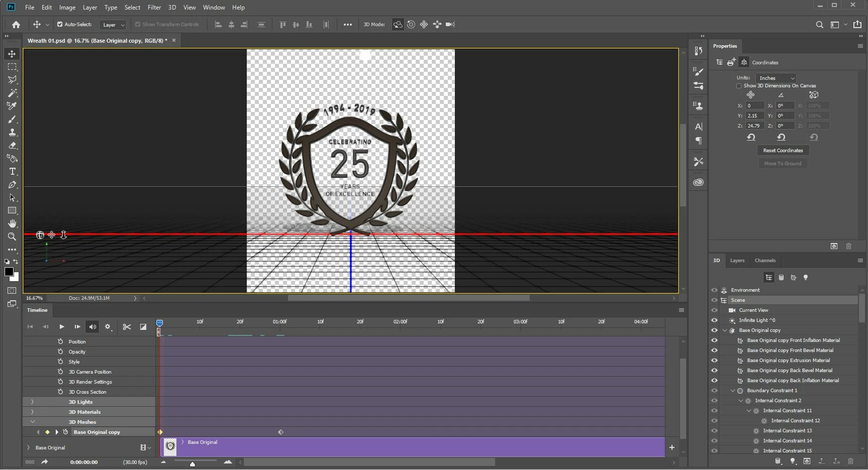868x470 pixels.
Task: Select the Zoom tool
Action: point(12,237)
